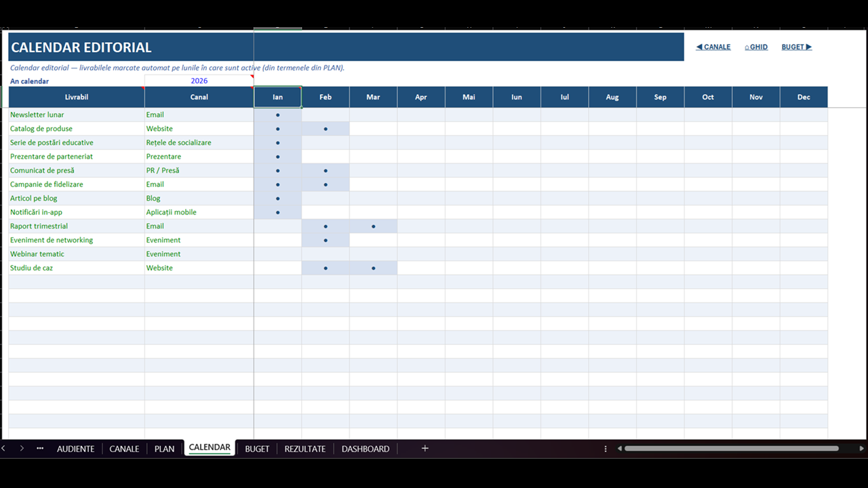This screenshot has height=488, width=868.
Task: Click the horizontal scrollbar left arrow
Action: click(620, 449)
